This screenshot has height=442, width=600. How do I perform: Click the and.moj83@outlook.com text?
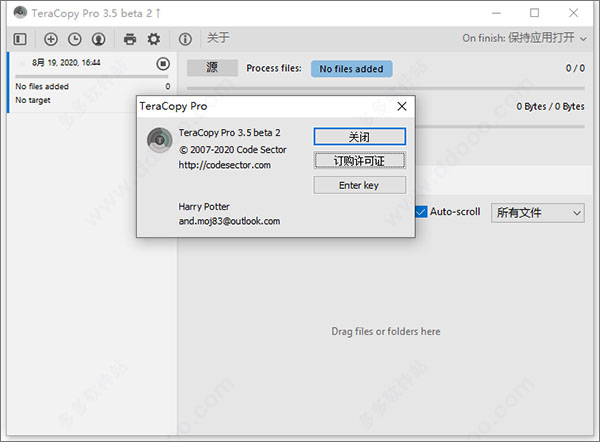[229, 221]
